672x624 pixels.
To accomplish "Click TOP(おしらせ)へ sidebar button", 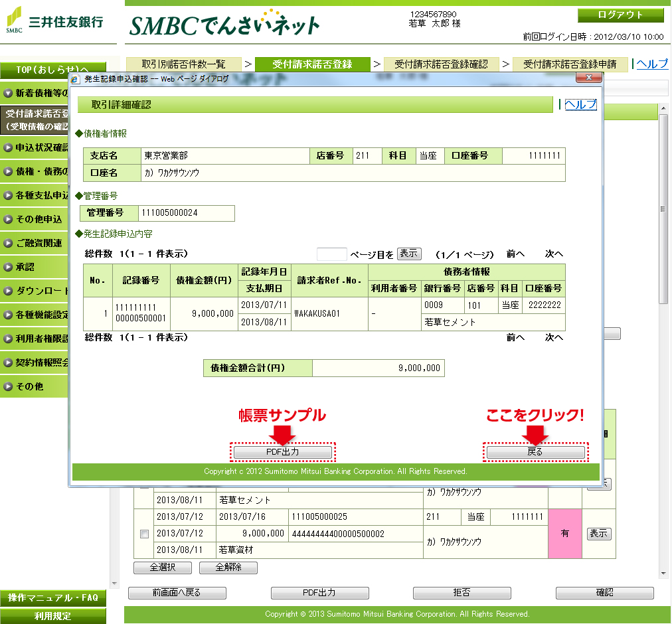I will pos(52,70).
